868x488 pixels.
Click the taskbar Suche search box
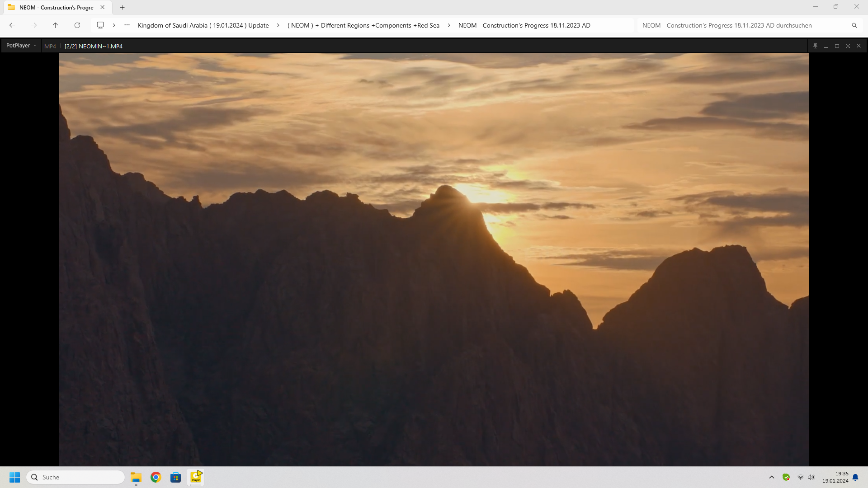point(75,477)
